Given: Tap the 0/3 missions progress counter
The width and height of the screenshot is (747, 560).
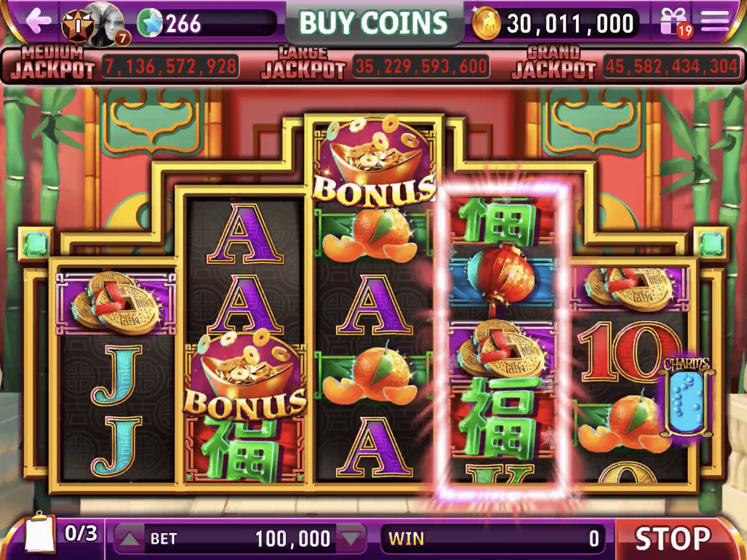Looking at the screenshot, I should pyautogui.click(x=81, y=533).
